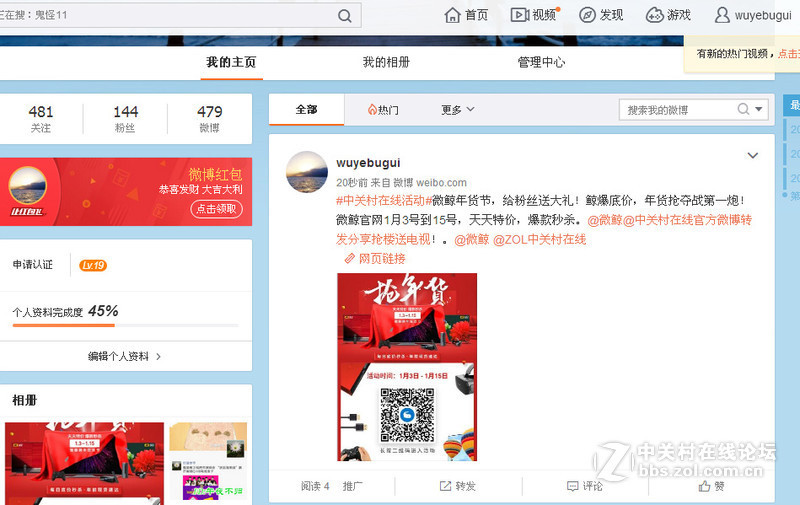
Task: Click 申请认证 link
Action: pyautogui.click(x=33, y=264)
